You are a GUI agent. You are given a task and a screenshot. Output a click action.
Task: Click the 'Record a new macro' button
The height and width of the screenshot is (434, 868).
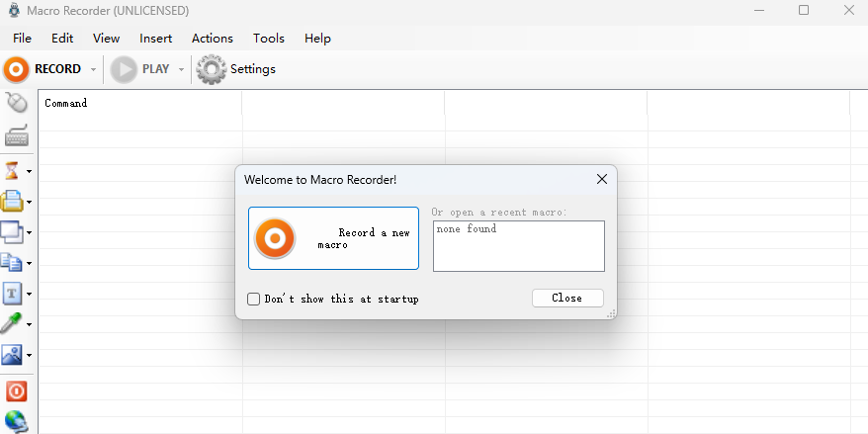pos(333,238)
